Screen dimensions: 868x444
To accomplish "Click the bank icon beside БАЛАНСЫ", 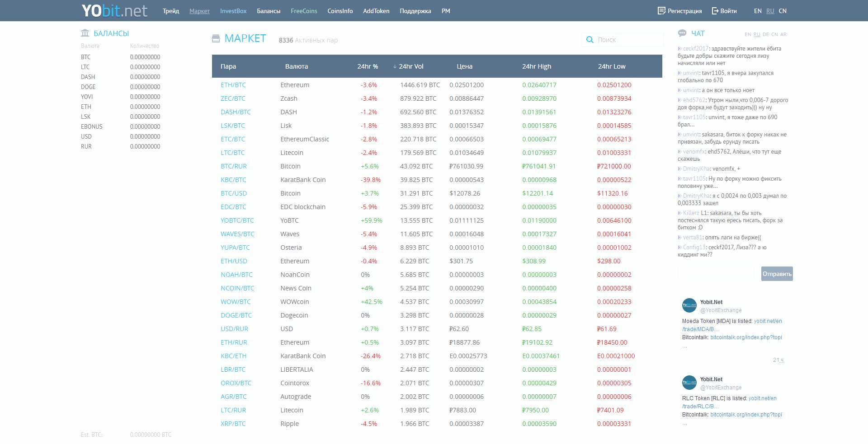I will point(85,33).
